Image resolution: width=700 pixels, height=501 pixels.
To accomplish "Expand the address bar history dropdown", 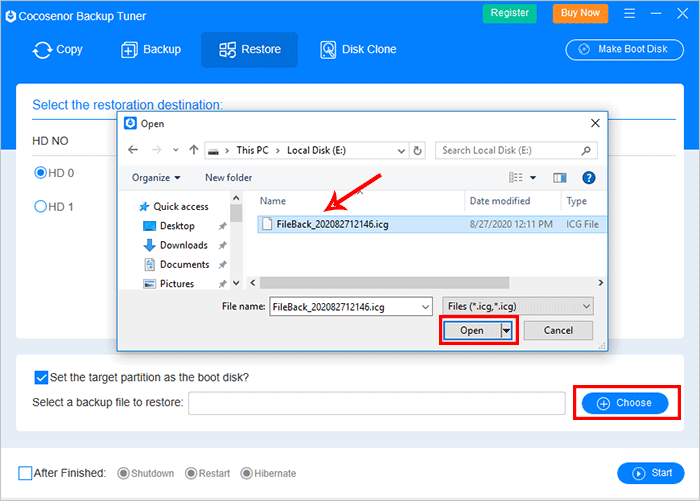I will pyautogui.click(x=401, y=151).
